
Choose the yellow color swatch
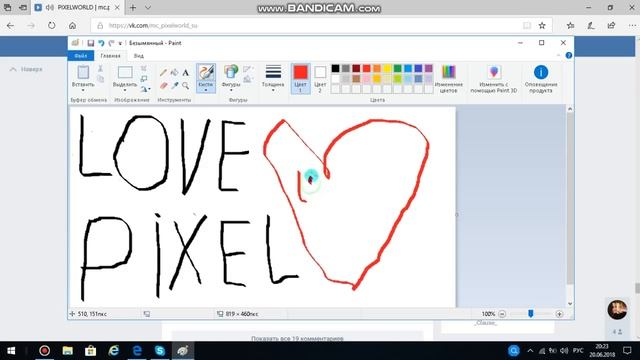(387, 68)
